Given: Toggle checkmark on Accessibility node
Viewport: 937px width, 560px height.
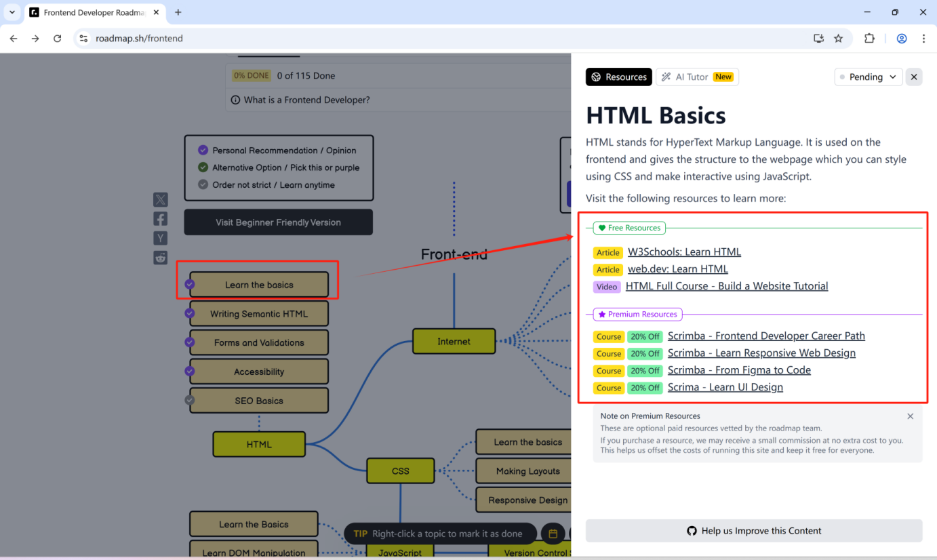Looking at the screenshot, I should pyautogui.click(x=190, y=371).
